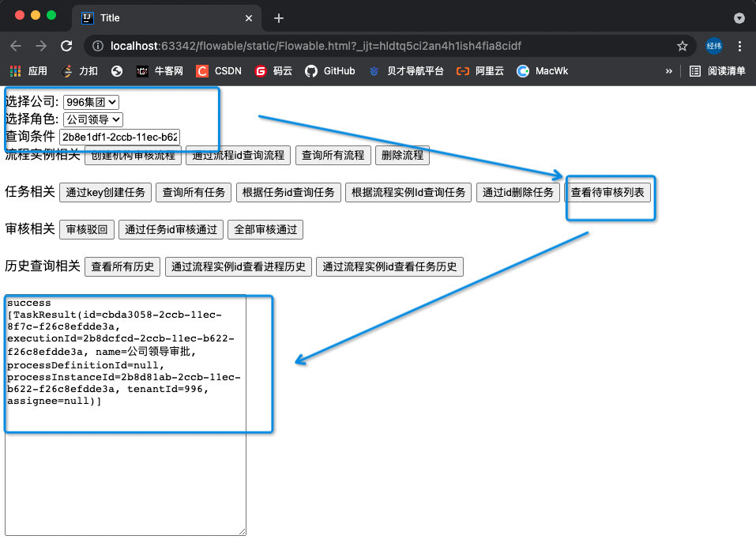Click the 通过任务id审核通过 button
The height and width of the screenshot is (547, 756).
click(x=171, y=229)
